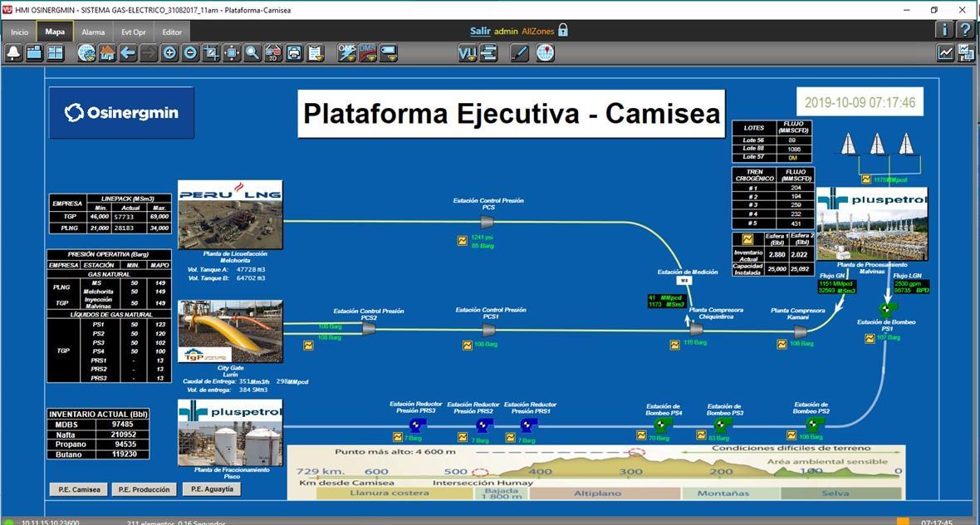980x525 pixels.
Task: Go to the home view icon
Action: (107, 53)
